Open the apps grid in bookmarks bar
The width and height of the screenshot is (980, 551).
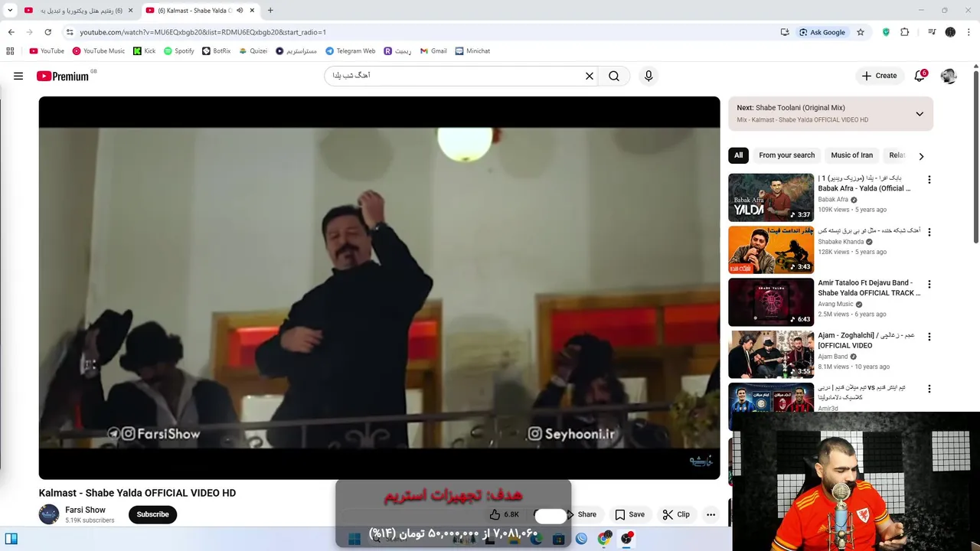point(10,51)
